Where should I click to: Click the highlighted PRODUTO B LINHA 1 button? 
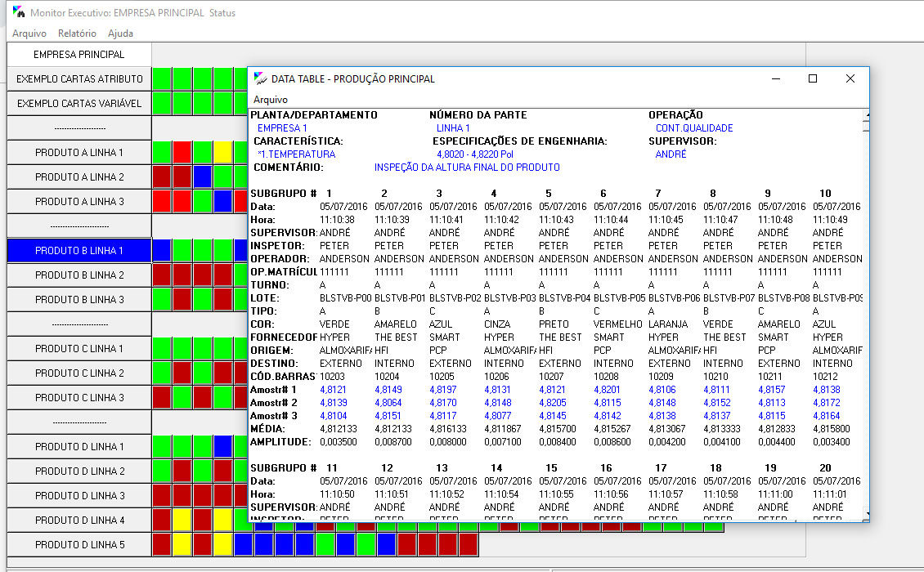79,251
